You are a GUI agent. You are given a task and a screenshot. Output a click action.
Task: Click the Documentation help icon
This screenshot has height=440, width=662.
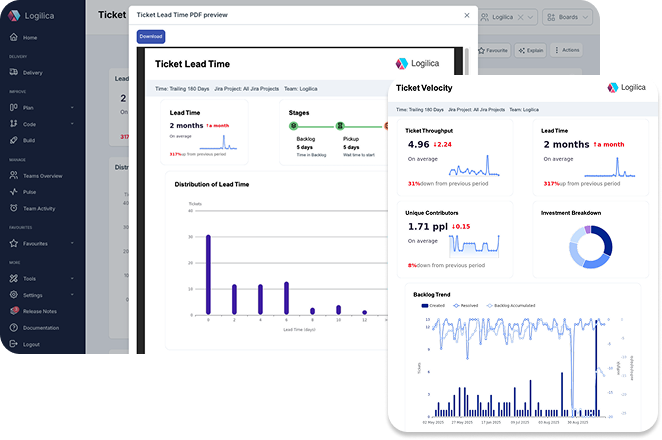(x=14, y=327)
